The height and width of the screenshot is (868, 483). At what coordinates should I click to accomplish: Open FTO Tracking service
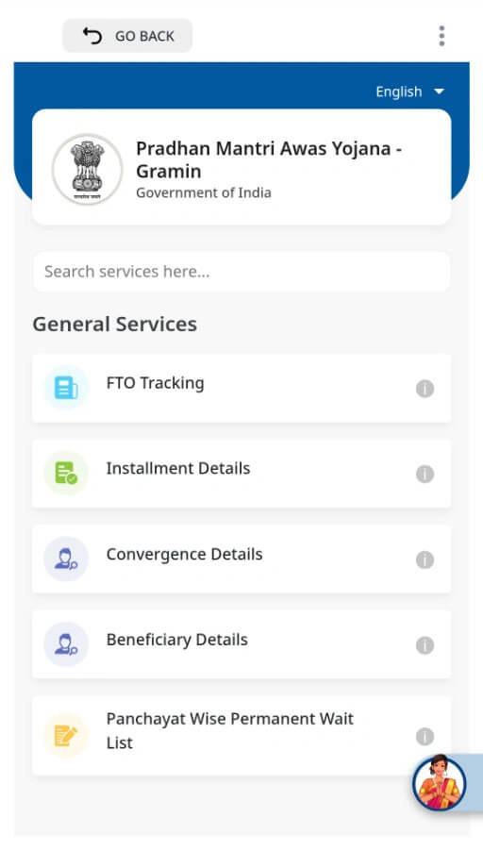241,388
